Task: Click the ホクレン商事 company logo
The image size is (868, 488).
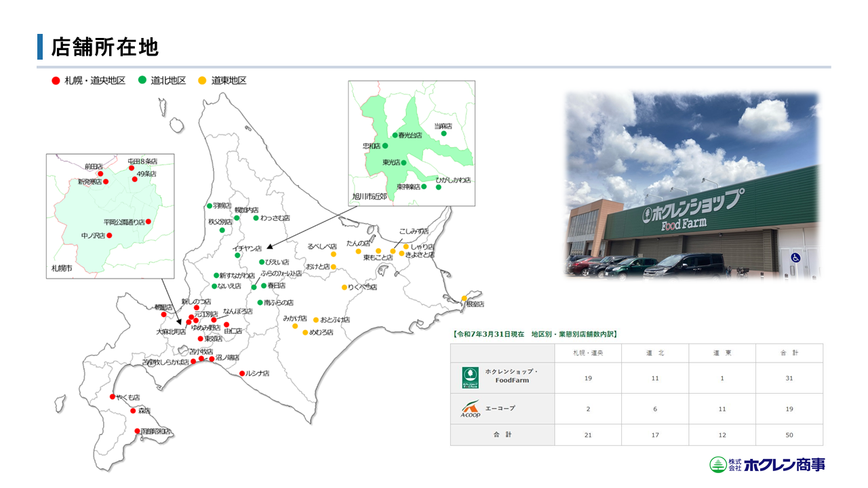Action: (x=768, y=464)
